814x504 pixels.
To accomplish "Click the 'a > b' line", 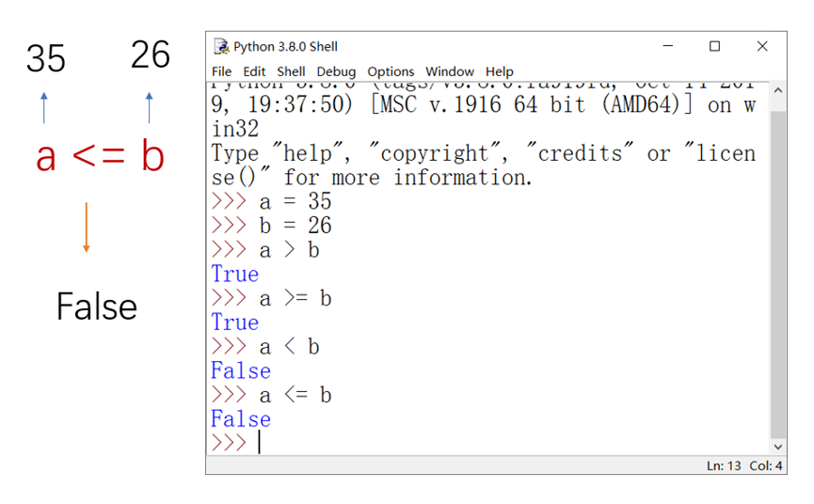I will (264, 250).
